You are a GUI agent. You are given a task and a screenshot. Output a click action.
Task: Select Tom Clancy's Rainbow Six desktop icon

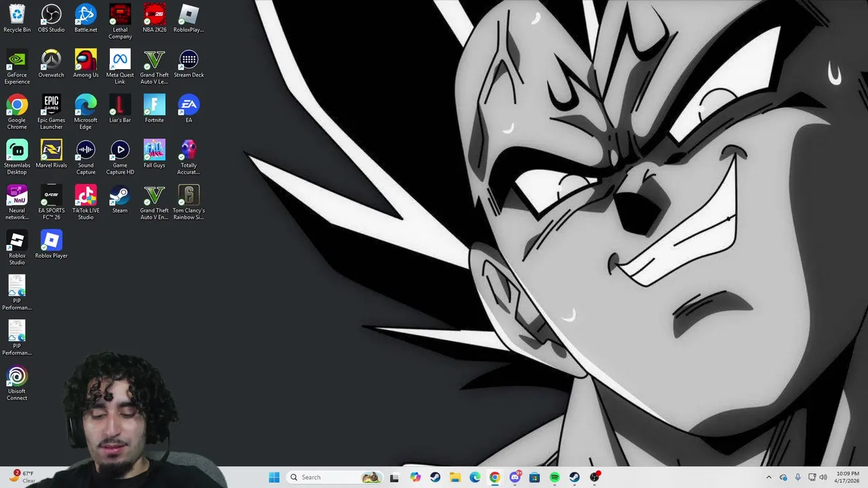pos(189,203)
